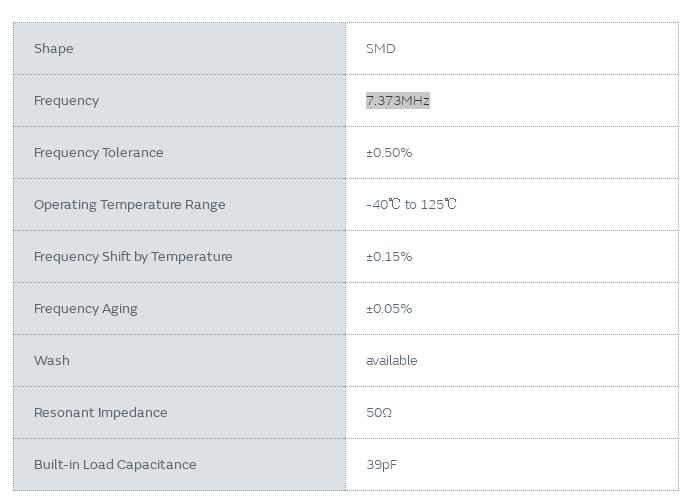692x502 pixels.
Task: Select the Frequency Shift by Temperature label
Action: click(133, 256)
